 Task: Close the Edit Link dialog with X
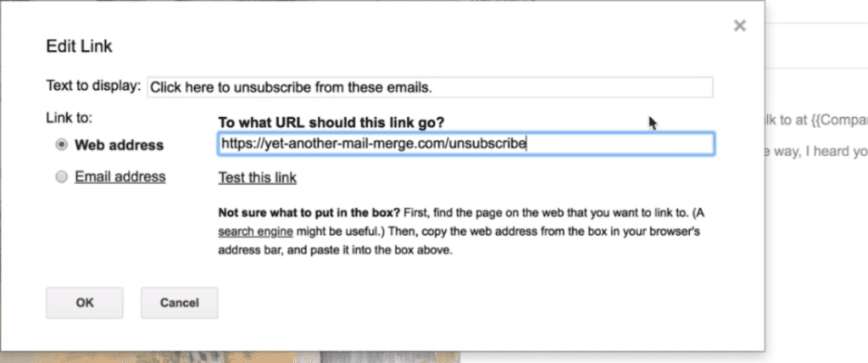[x=739, y=25]
